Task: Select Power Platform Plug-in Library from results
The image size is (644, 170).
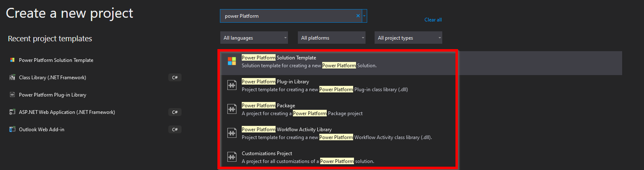Action: [x=275, y=82]
